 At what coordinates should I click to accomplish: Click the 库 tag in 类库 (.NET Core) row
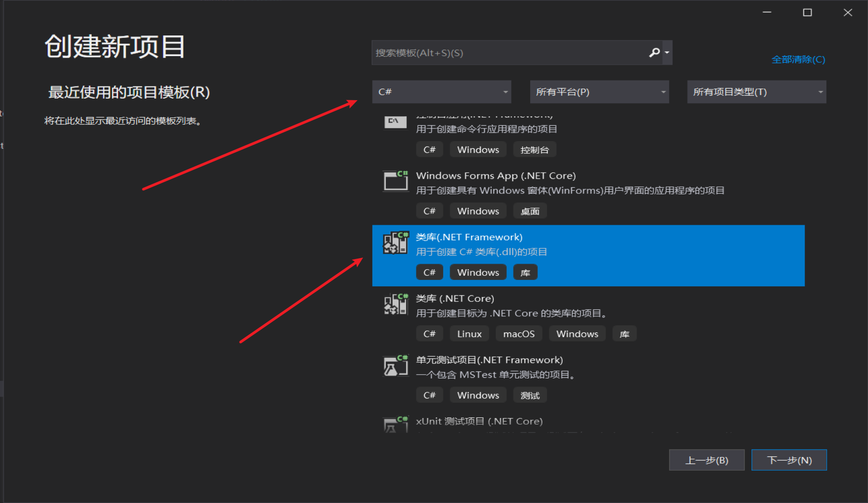tap(624, 334)
